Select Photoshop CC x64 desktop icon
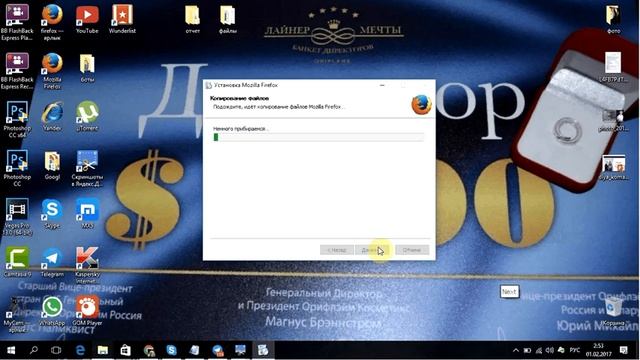Viewport: 640px width, 360px height. pyautogui.click(x=17, y=119)
